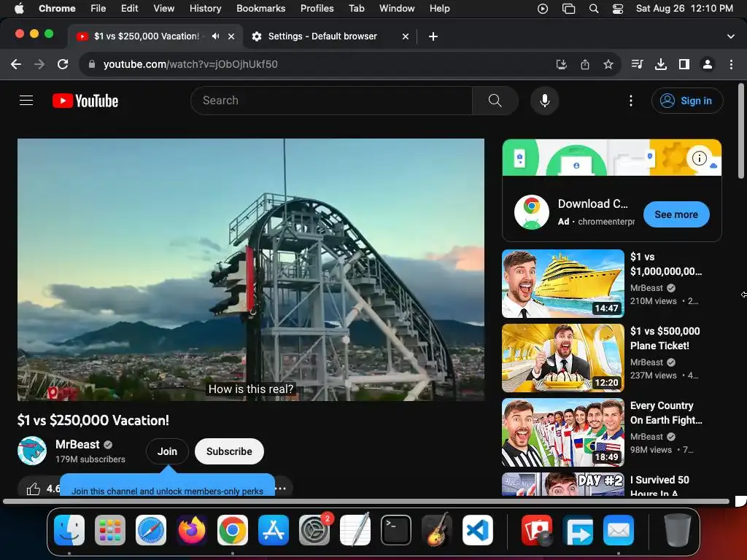The width and height of the screenshot is (747, 560).
Task: Open Chrome profile icon
Action: click(708, 64)
